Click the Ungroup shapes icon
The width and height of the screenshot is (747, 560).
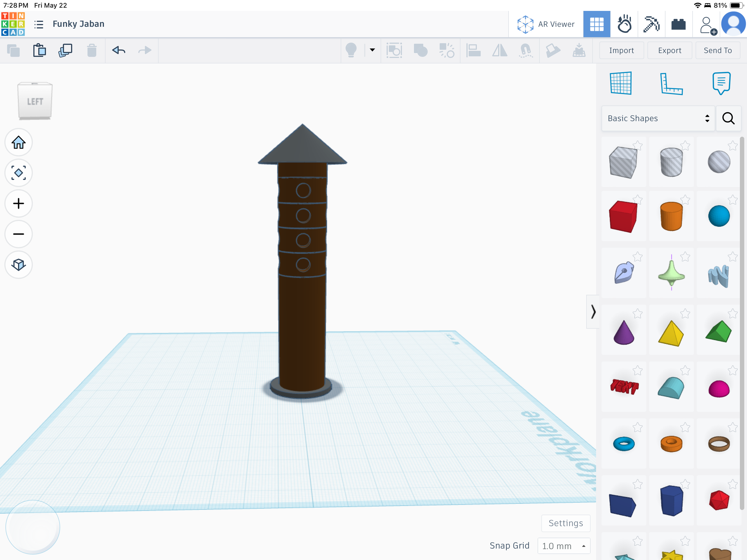point(446,51)
